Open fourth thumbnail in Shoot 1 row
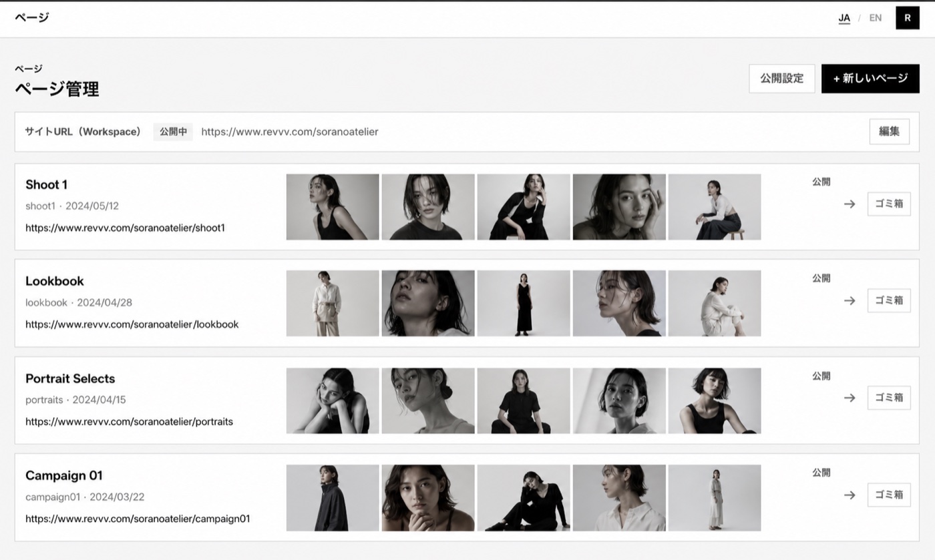935x560 pixels. point(619,207)
